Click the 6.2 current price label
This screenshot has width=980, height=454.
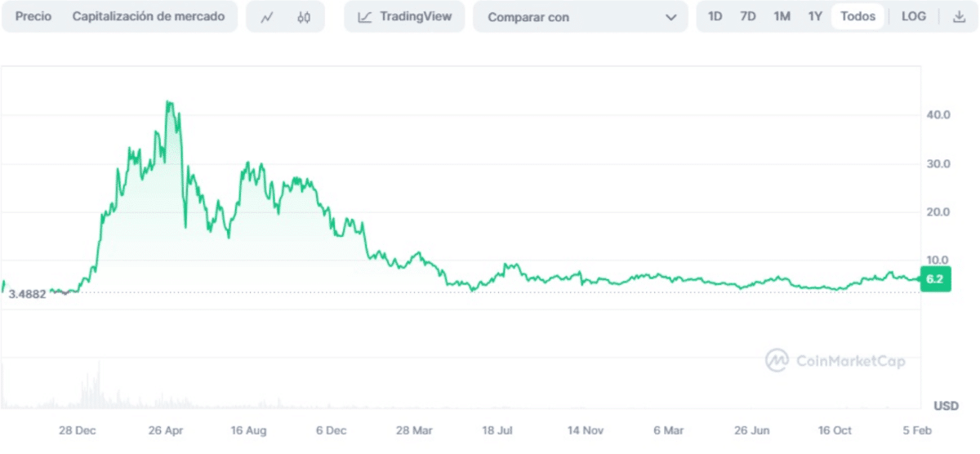coord(935,279)
